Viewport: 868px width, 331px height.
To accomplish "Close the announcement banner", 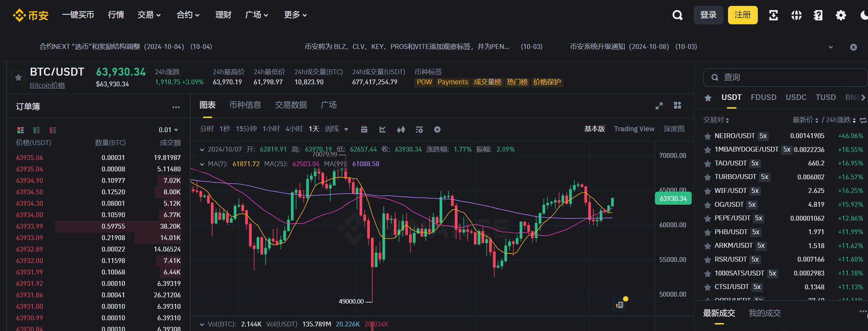I will point(853,47).
